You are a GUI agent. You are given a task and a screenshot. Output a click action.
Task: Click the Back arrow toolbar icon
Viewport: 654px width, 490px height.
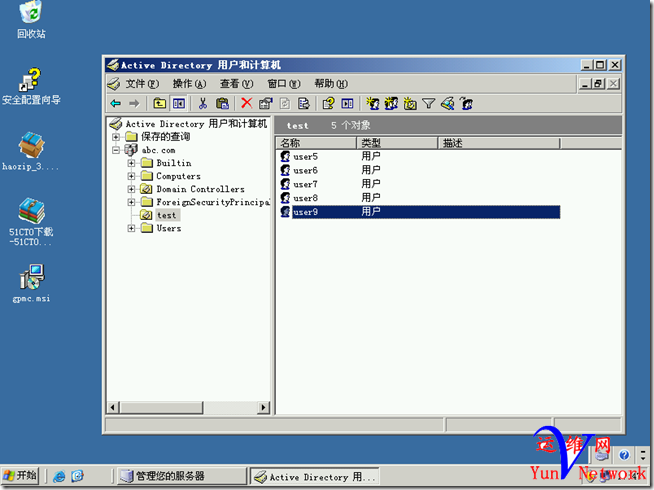[116, 103]
